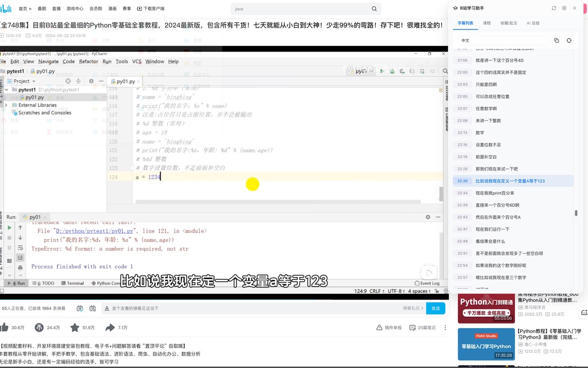Open the py01 run configuration dropdown
The image size is (588, 368).
coord(361,71)
